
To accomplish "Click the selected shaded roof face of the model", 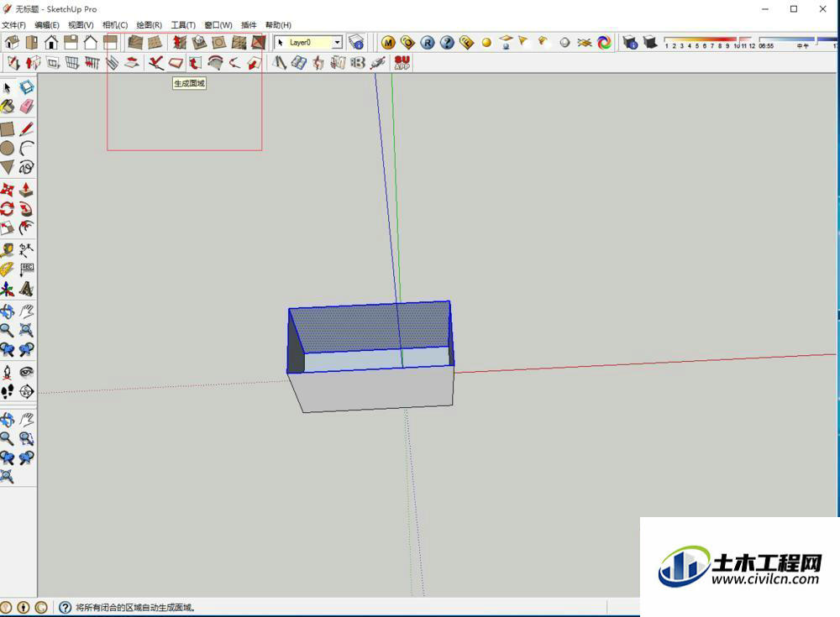I will click(370, 327).
